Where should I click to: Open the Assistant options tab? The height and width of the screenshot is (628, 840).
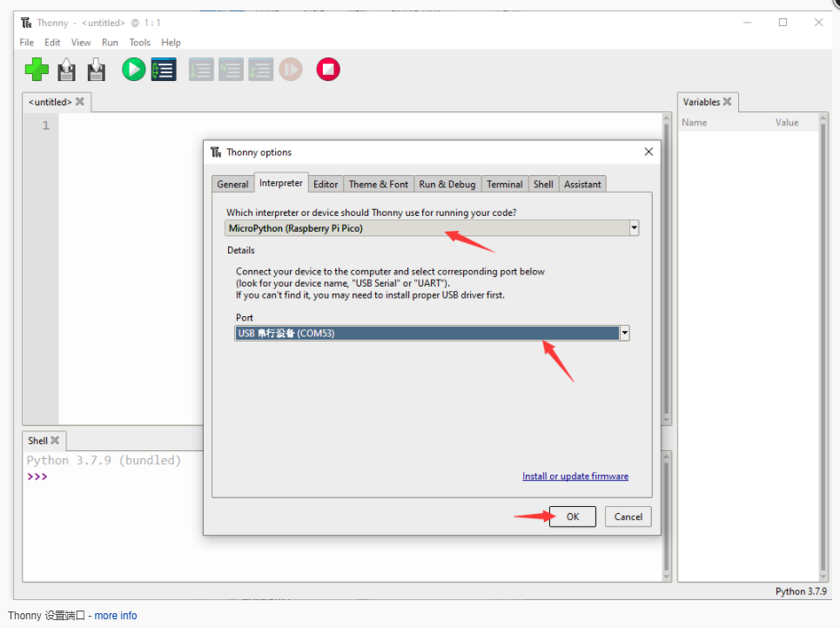coord(582,184)
